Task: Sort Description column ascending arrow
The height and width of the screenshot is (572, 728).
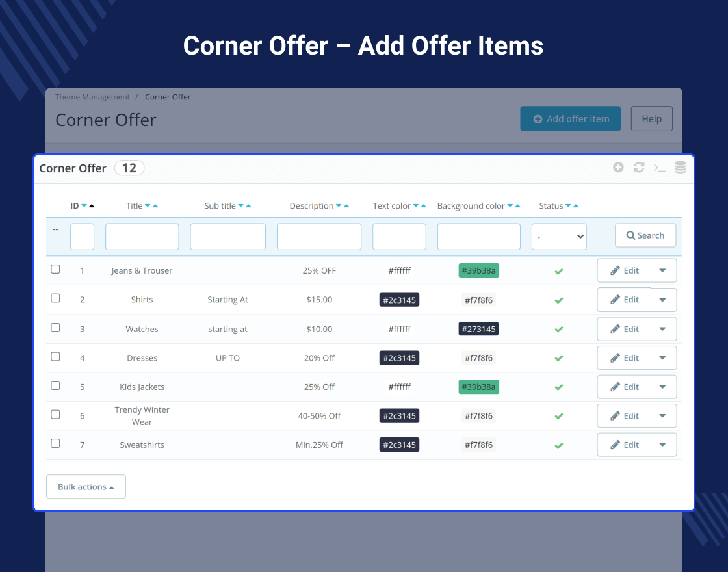Action: 346,205
